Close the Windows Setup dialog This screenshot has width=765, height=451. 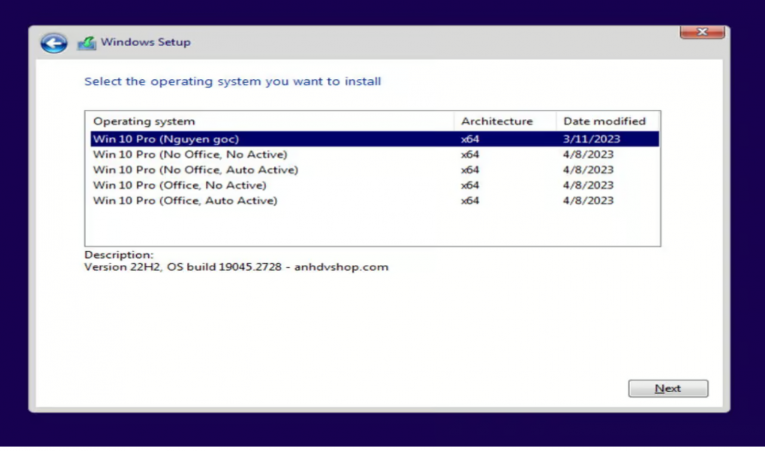coord(702,32)
